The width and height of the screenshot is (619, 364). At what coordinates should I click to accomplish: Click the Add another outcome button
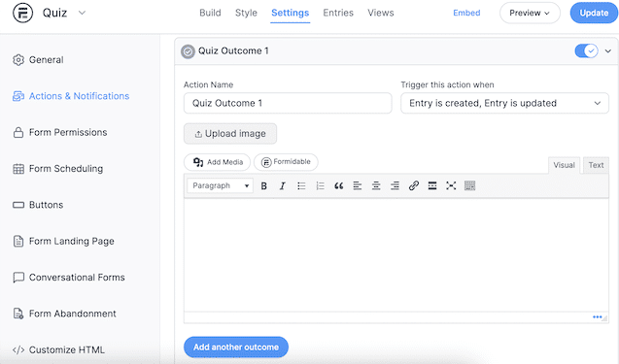[x=236, y=347]
